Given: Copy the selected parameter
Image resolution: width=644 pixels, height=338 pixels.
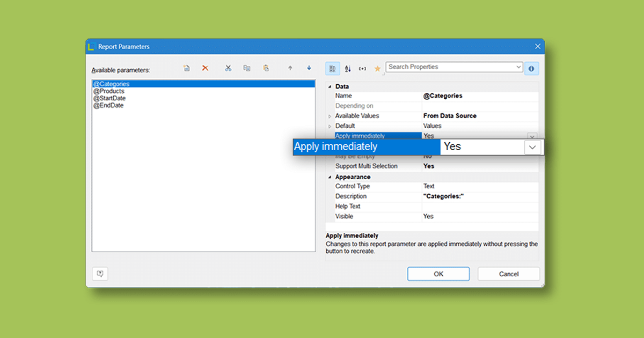Looking at the screenshot, I should pos(246,68).
